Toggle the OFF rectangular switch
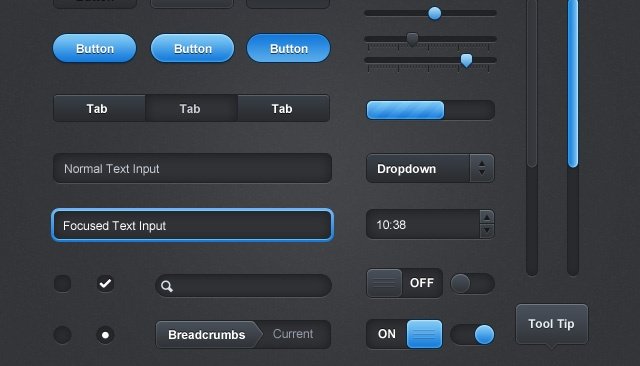Image resolution: width=640 pixels, height=366 pixels. click(404, 283)
